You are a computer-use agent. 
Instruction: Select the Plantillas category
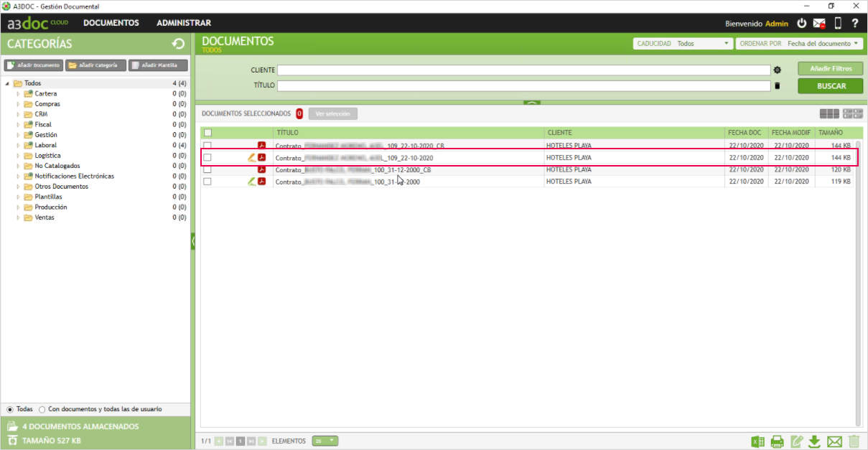point(48,197)
